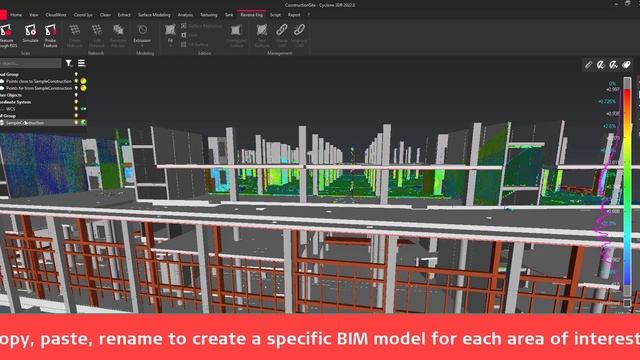
Task: Click the objects search field
Action: pos(30,63)
